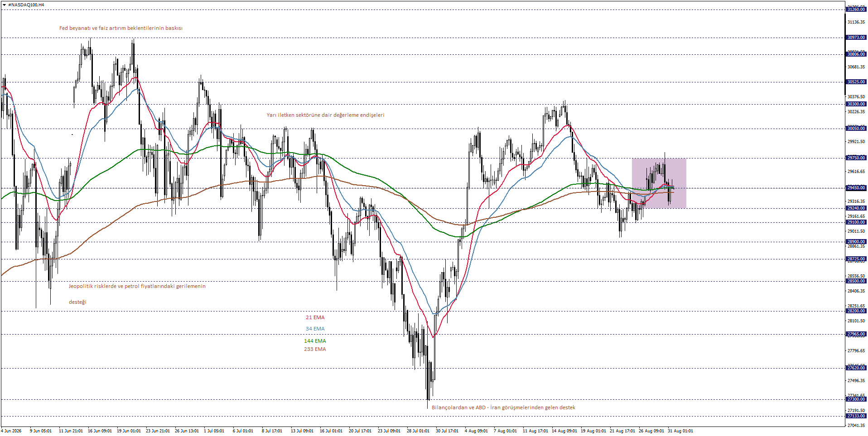The image size is (868, 436).
Task: Click the 28406.35 price axis value
Action: pos(856,291)
